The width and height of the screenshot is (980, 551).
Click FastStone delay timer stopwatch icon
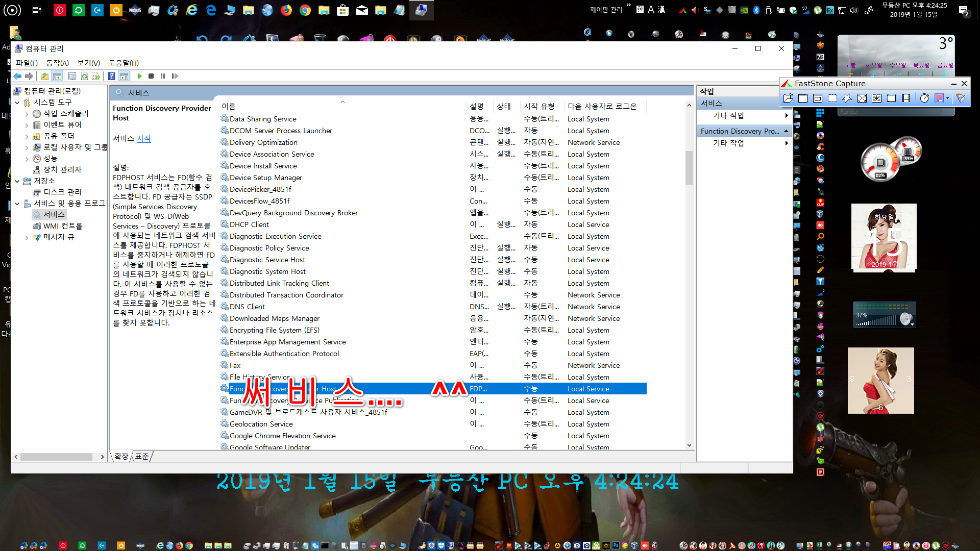[x=924, y=98]
